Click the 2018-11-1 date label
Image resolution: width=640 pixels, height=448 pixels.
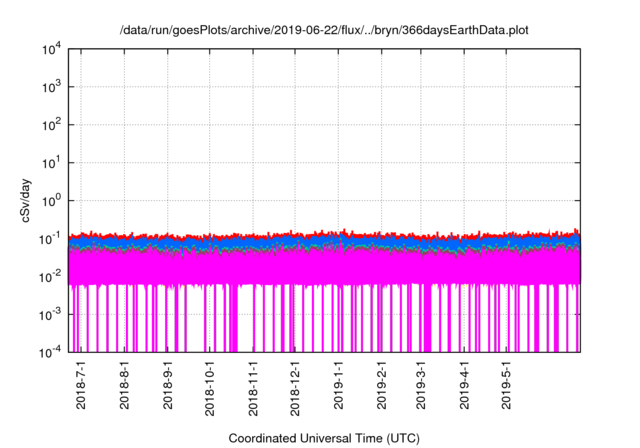point(253,388)
